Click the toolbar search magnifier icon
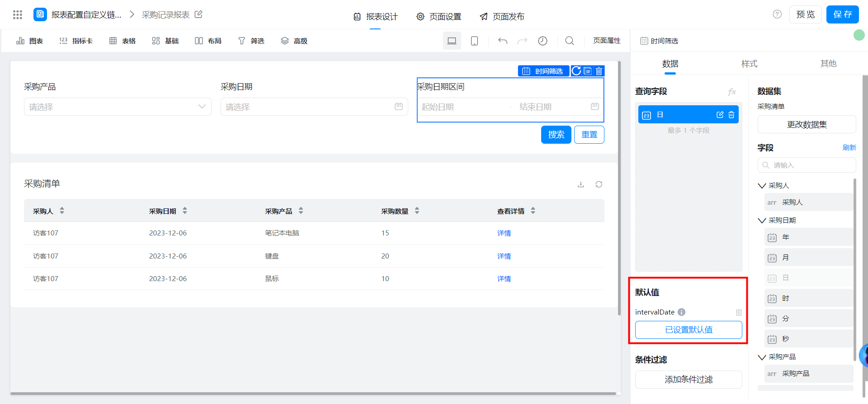 coord(570,41)
